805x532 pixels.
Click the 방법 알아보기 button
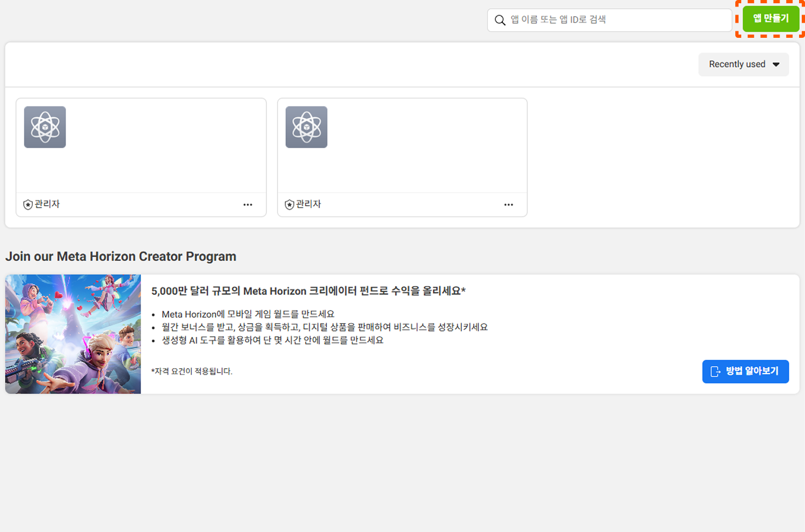(746, 372)
